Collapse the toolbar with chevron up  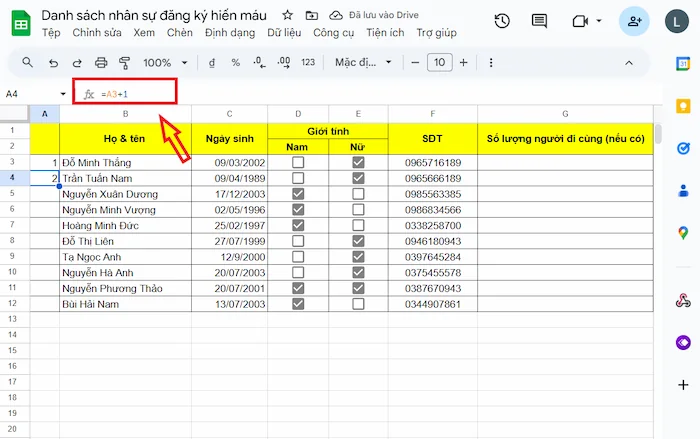[x=629, y=63]
